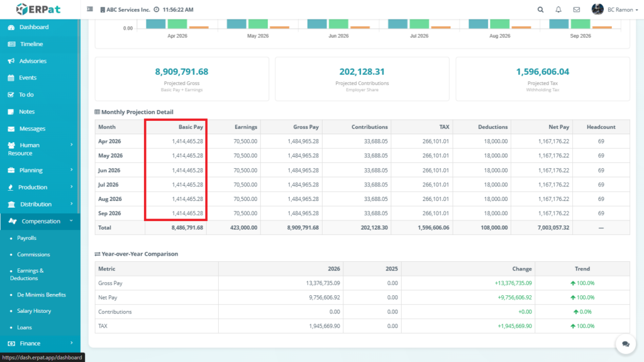Click the Basic Pay column header
The image size is (644, 362).
click(x=191, y=127)
